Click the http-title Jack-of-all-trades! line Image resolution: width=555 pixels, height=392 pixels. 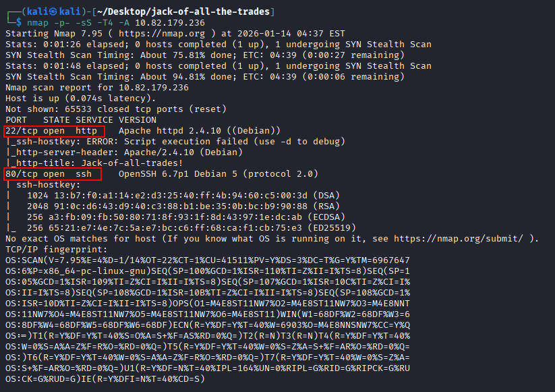click(94, 163)
